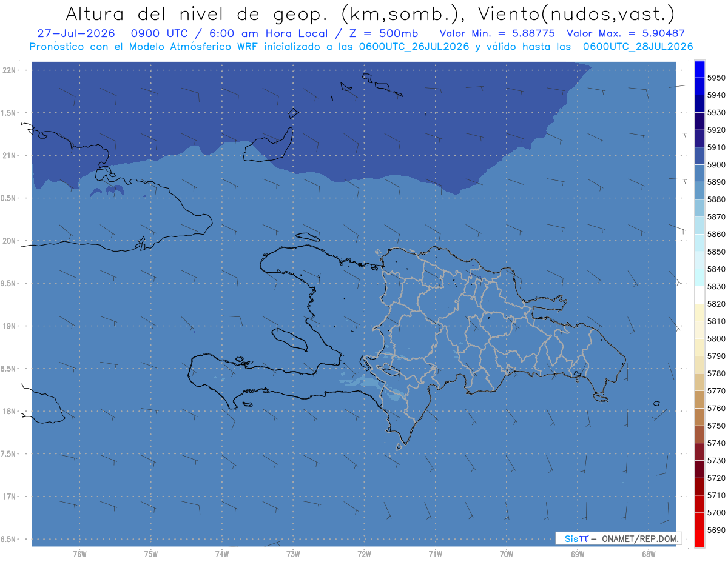This screenshot has width=728, height=562.
Task: Click the '73W' longitude label
Action: 293,554
